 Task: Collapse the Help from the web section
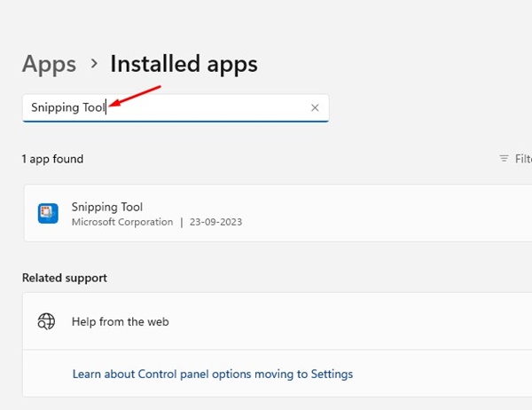click(278, 321)
